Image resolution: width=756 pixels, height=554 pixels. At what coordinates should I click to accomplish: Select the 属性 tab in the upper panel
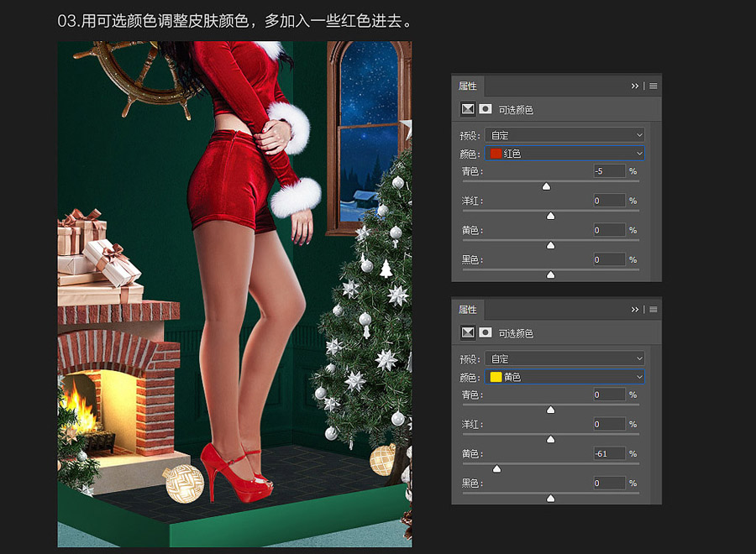[468, 86]
